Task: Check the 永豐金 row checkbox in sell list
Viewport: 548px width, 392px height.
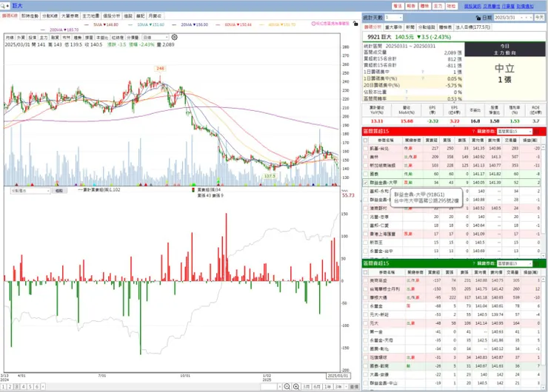Action: coord(366,306)
